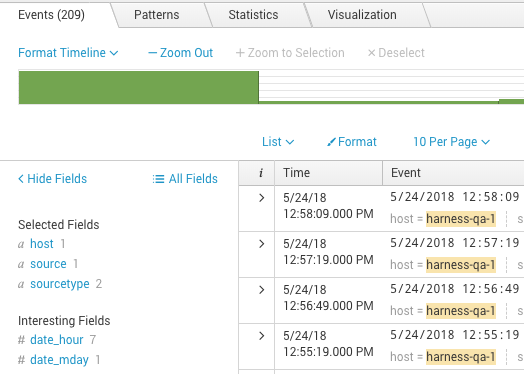
Task: Open the 10 Per Page dropdown
Action: [x=451, y=142]
